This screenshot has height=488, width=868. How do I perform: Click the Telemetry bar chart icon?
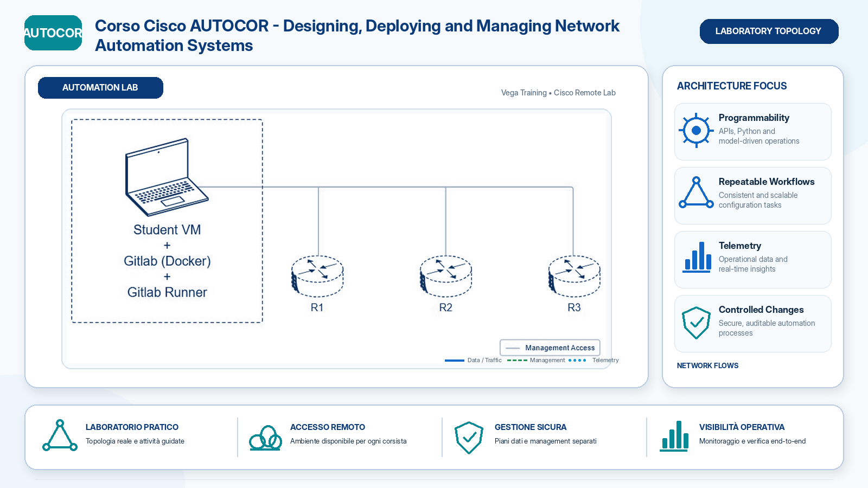[697, 257]
